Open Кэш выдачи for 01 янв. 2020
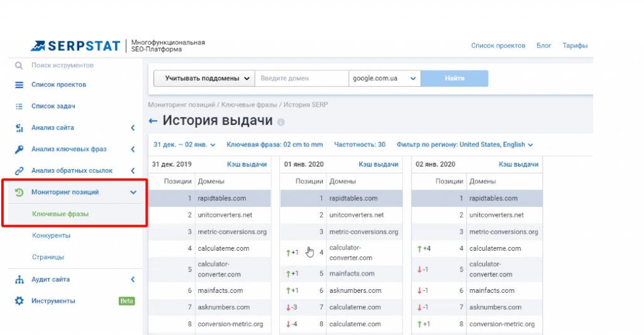644x335 pixels. (378, 164)
